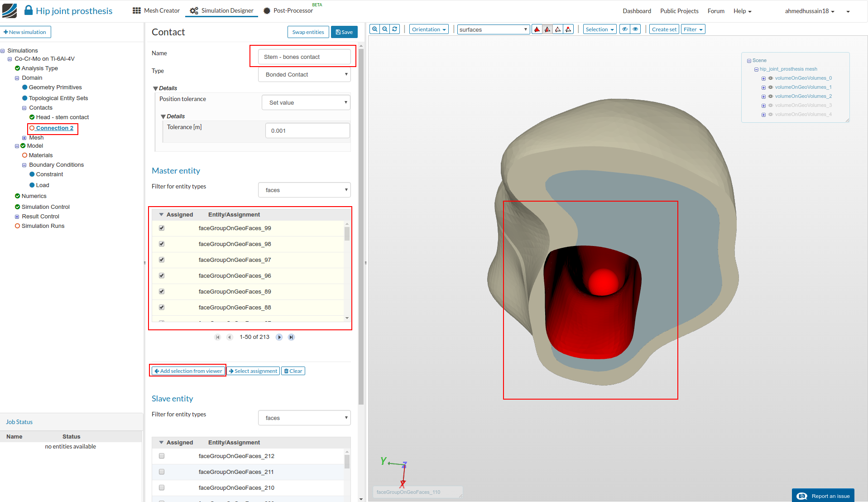Click the Tolerance value input field
Screen dimensions: 868x502
click(x=307, y=131)
